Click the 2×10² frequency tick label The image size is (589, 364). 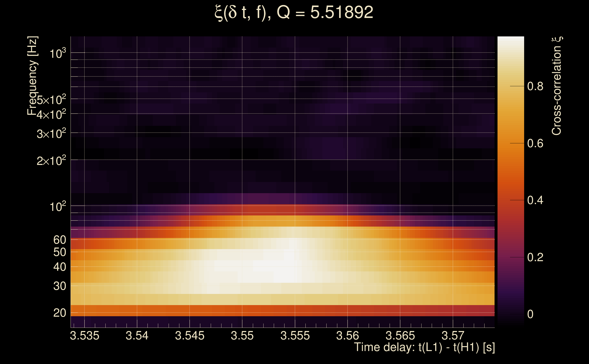point(51,161)
